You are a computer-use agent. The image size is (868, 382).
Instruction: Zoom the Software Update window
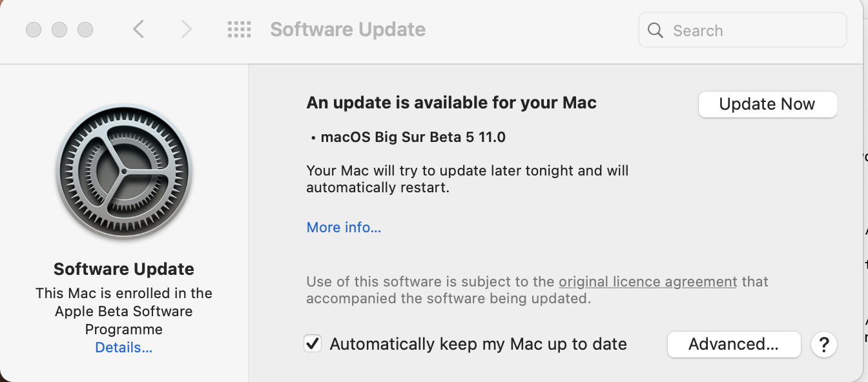pyautogui.click(x=85, y=30)
